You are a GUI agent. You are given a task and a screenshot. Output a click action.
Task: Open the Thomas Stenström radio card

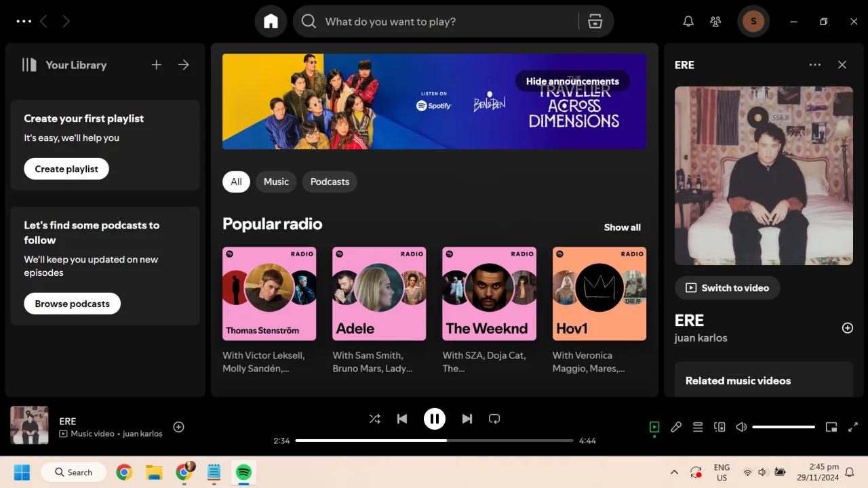[x=269, y=311]
